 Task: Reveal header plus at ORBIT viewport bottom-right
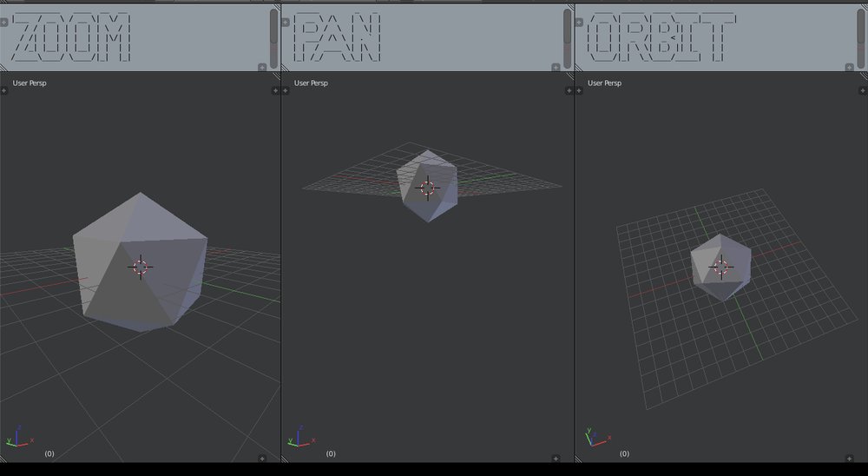[x=849, y=459]
